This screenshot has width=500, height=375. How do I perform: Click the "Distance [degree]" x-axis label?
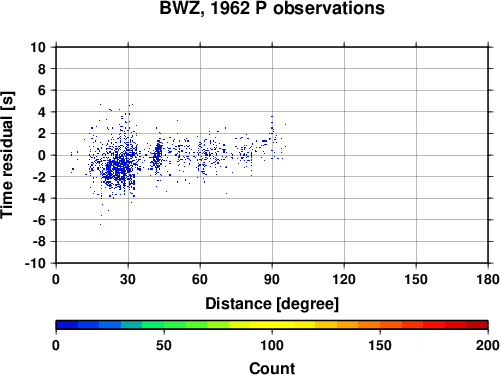coord(272,304)
